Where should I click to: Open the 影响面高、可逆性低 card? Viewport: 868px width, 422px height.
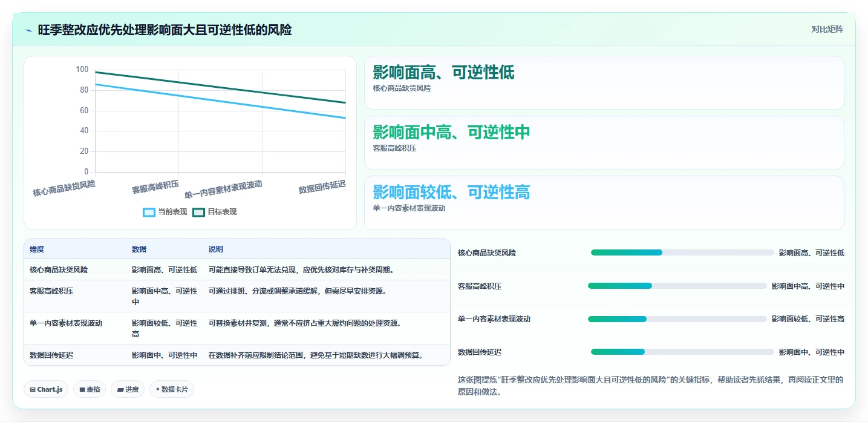604,82
